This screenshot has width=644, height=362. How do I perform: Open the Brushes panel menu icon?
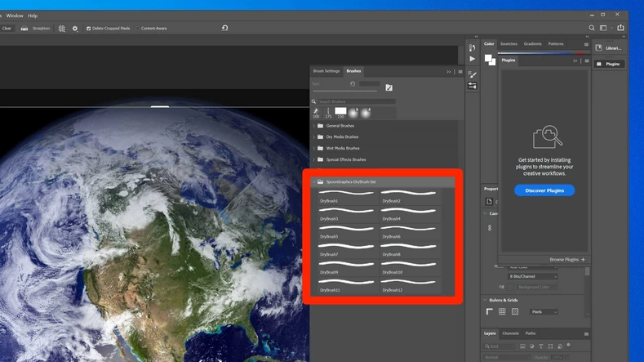click(460, 72)
